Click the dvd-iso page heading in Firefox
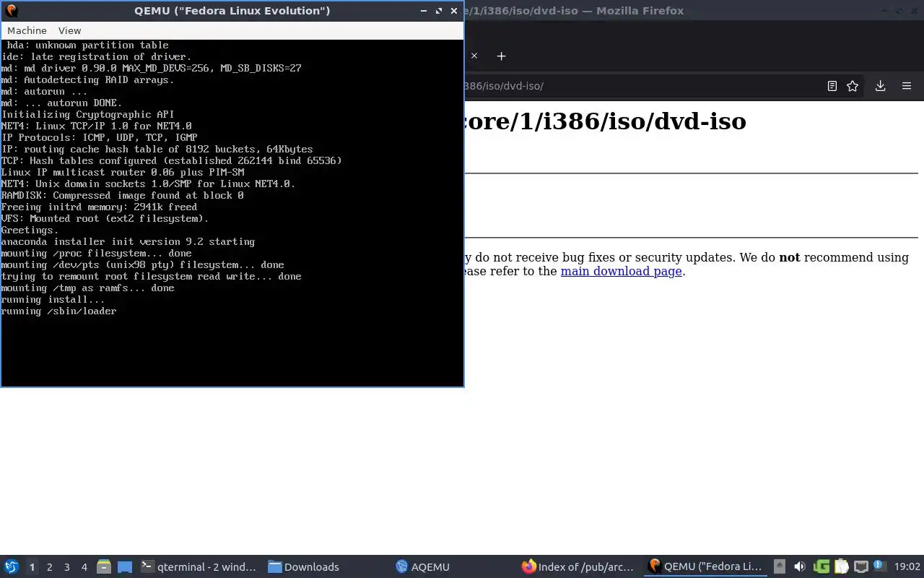 pyautogui.click(x=605, y=121)
